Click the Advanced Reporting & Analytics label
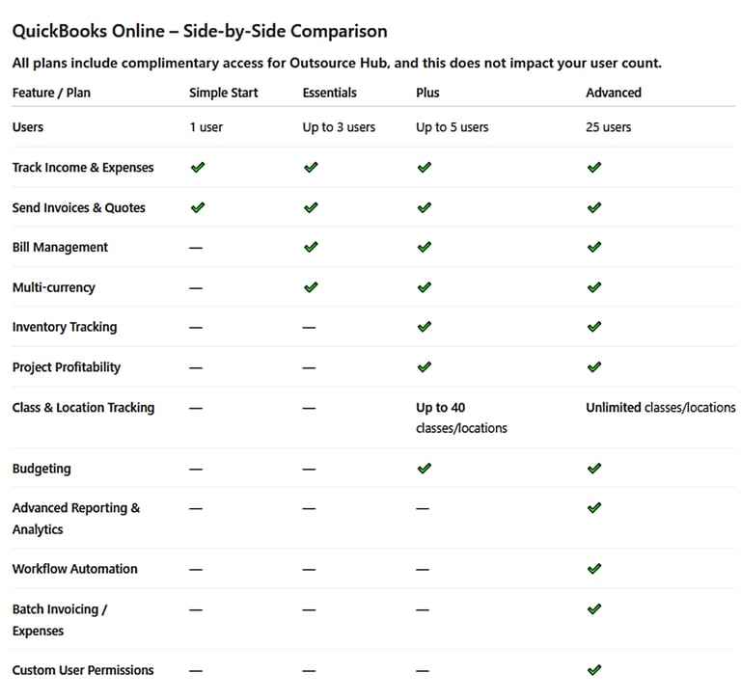 [75, 518]
